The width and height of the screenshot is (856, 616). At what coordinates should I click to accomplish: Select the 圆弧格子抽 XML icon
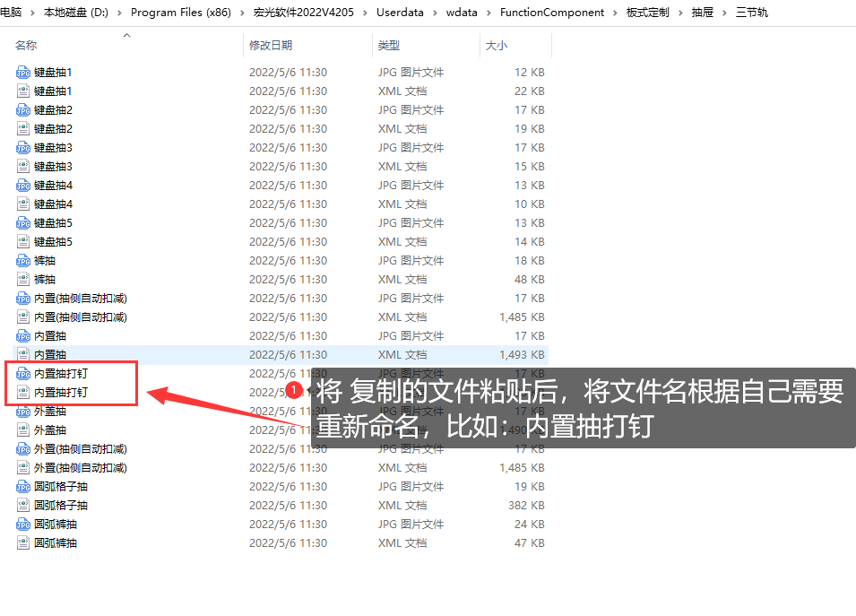point(23,506)
